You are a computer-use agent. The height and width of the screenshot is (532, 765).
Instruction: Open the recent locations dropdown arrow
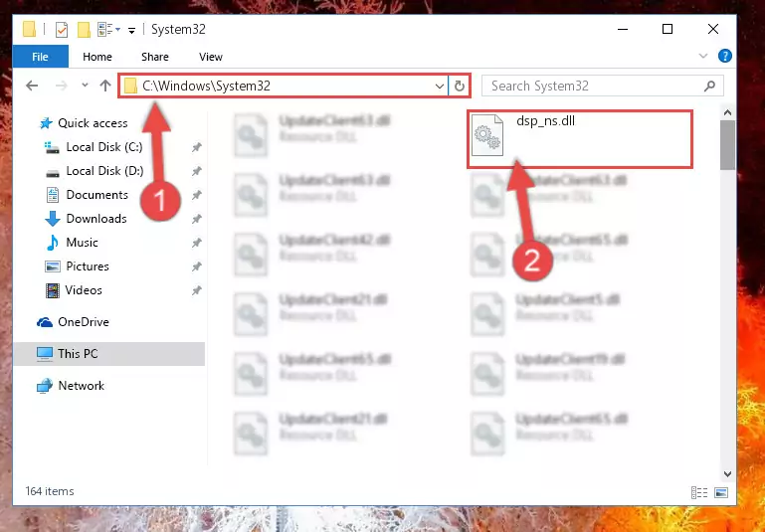(85, 86)
